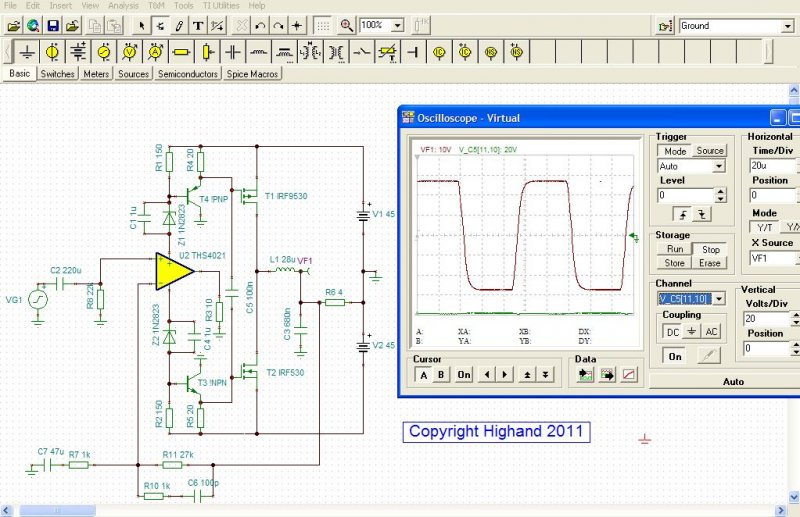The image size is (800, 517).
Task: Select Y/T horizontal mode
Action: [x=764, y=228]
